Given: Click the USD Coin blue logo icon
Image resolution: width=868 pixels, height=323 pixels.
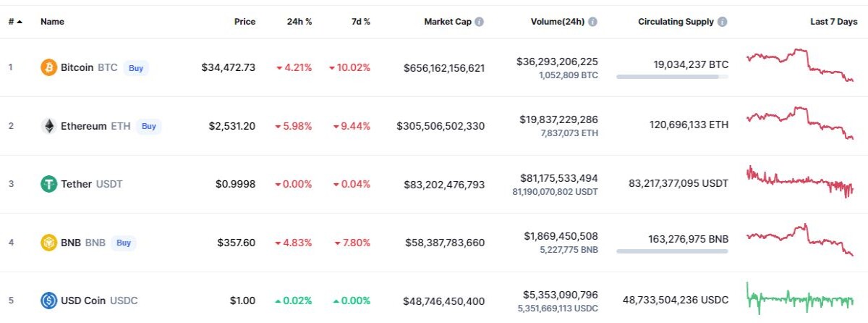Looking at the screenshot, I should pyautogui.click(x=48, y=301).
